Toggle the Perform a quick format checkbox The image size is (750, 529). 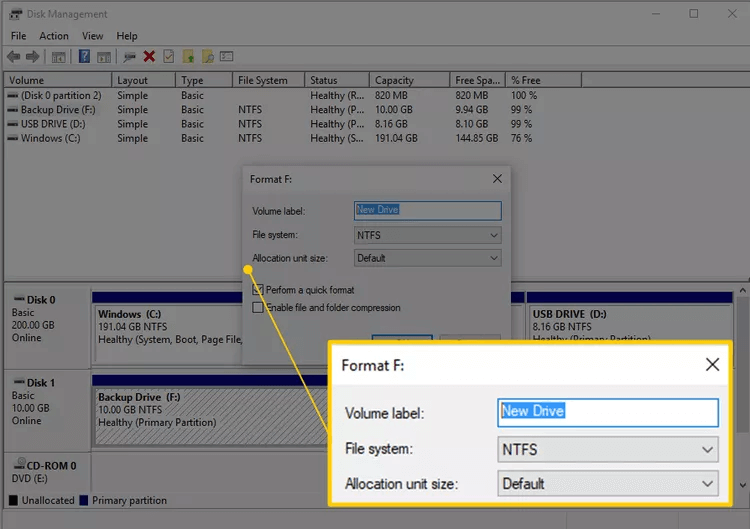pyautogui.click(x=258, y=290)
